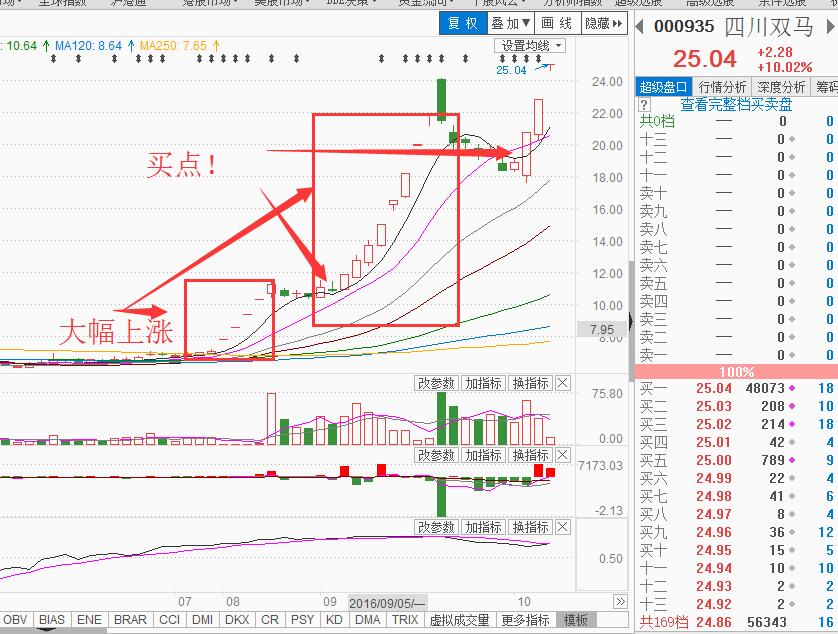Click the 买一 volume 48073
The image size is (838, 634).
click(765, 388)
